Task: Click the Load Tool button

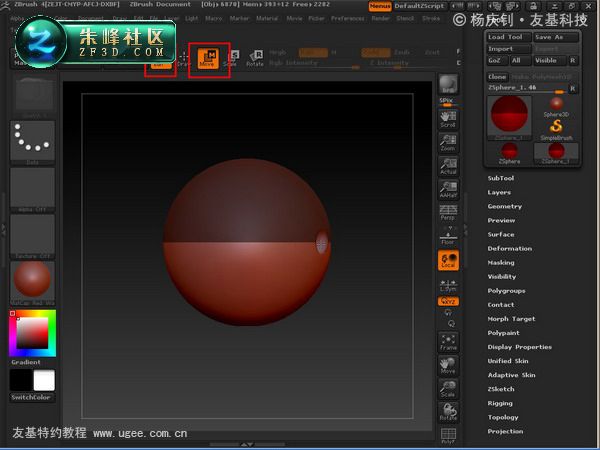Action: point(509,37)
